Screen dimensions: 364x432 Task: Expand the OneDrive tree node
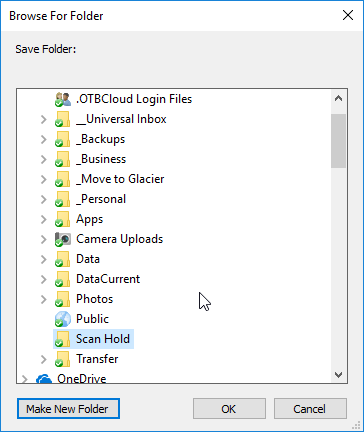[24, 379]
